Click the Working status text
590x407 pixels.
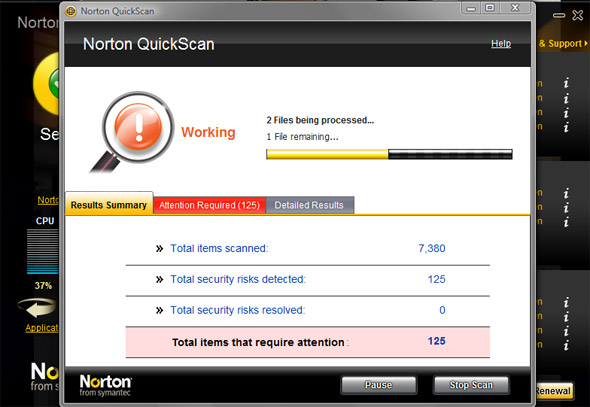pos(208,132)
